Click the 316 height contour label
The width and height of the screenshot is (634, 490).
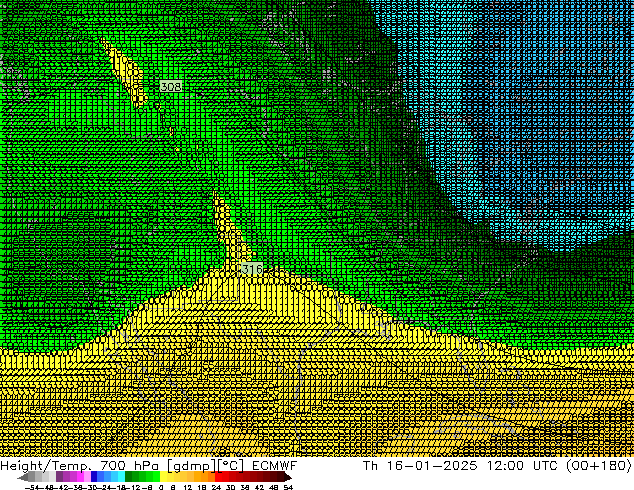(x=252, y=269)
